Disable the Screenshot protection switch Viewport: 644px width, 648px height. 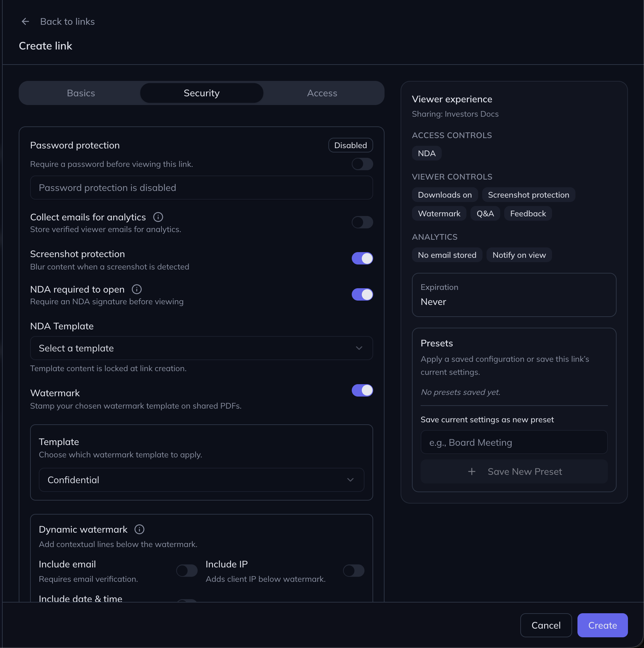pyautogui.click(x=362, y=258)
